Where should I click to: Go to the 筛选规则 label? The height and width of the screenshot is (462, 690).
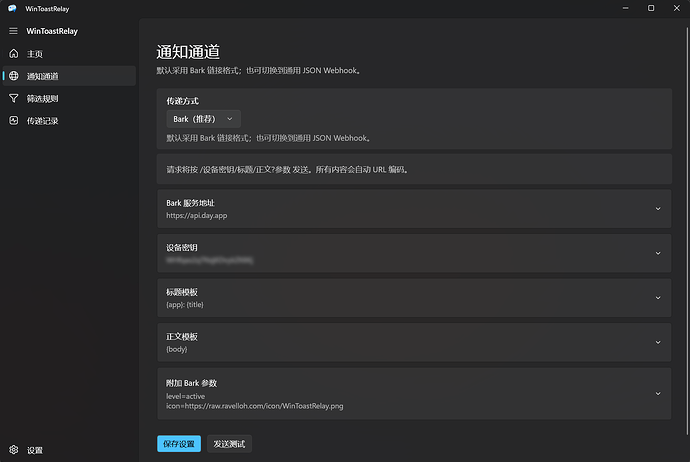(x=42, y=99)
